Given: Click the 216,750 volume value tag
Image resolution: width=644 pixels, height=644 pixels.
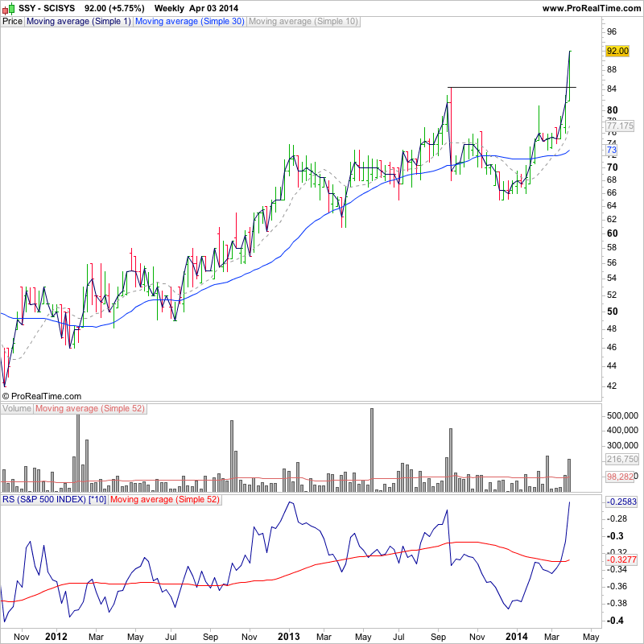Looking at the screenshot, I should (622, 459).
